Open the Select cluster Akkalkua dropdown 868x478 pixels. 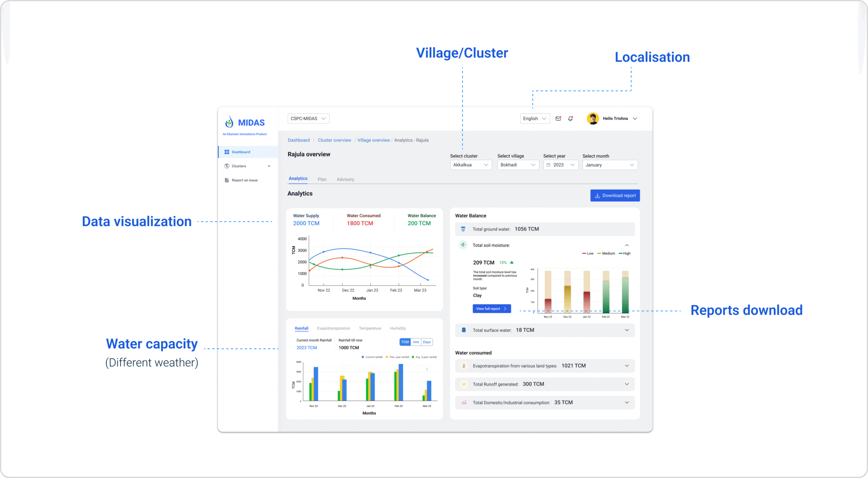click(471, 165)
